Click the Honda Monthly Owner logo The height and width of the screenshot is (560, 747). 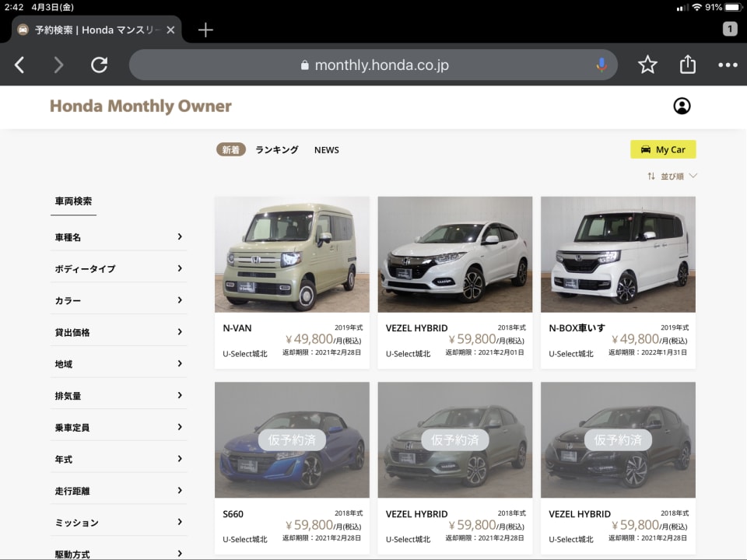coord(141,106)
